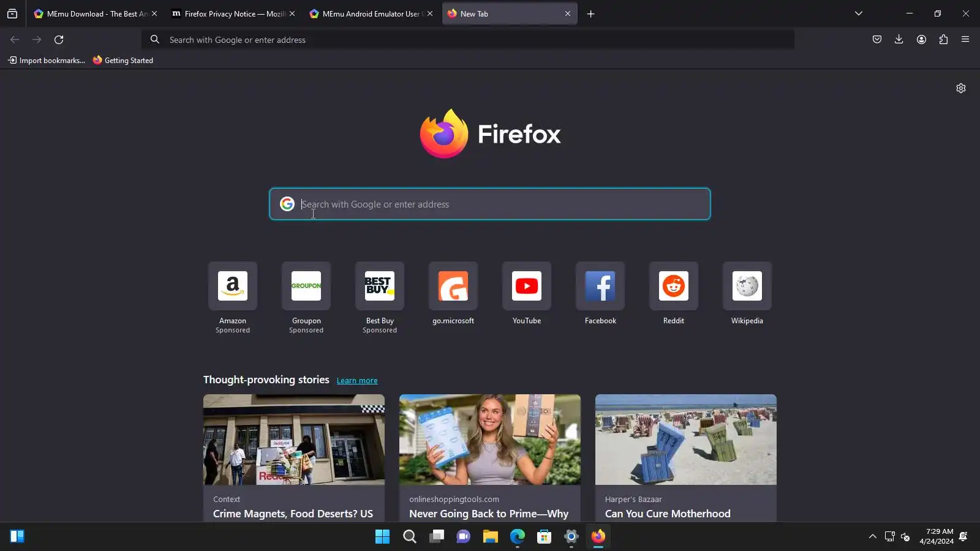Open the Chat app on the taskbar
The width and height of the screenshot is (980, 551).
(x=464, y=537)
